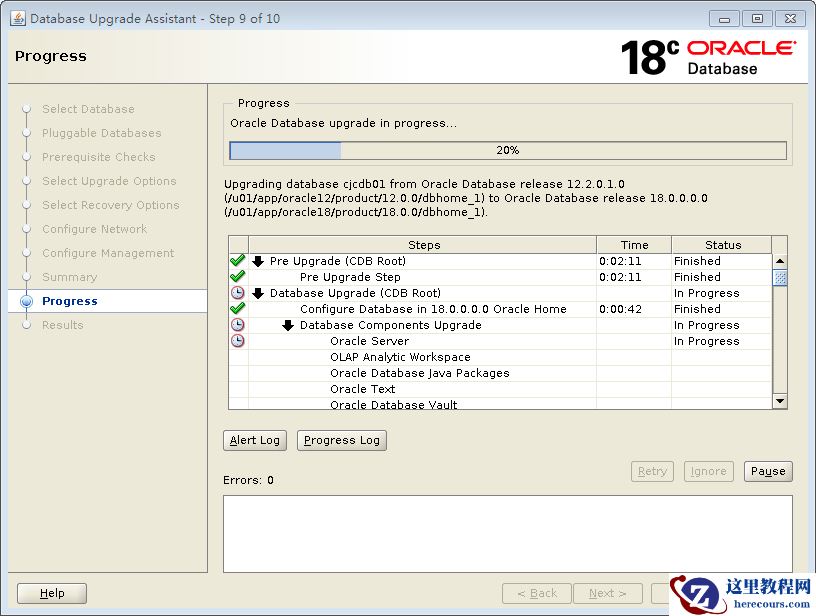816x616 pixels.
Task: Select the Prerequisite Checks step
Action: [99, 157]
